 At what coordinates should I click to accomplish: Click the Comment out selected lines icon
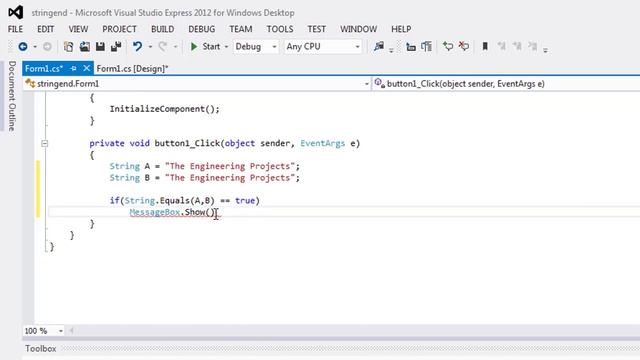click(448, 47)
